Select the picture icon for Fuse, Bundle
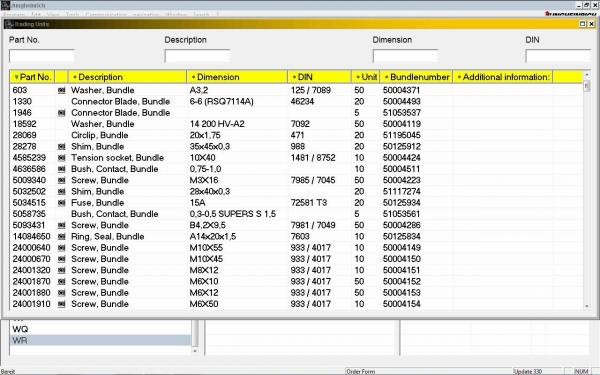This screenshot has height=375, width=600. 61,203
